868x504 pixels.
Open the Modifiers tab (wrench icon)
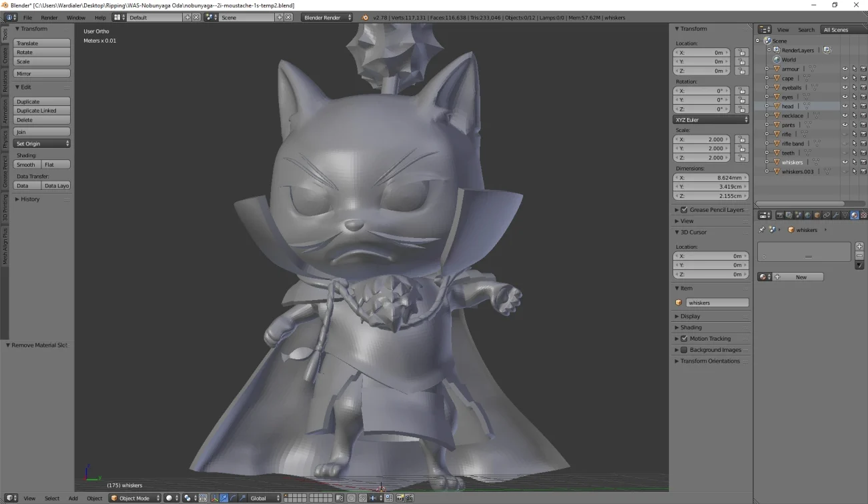pyautogui.click(x=835, y=215)
